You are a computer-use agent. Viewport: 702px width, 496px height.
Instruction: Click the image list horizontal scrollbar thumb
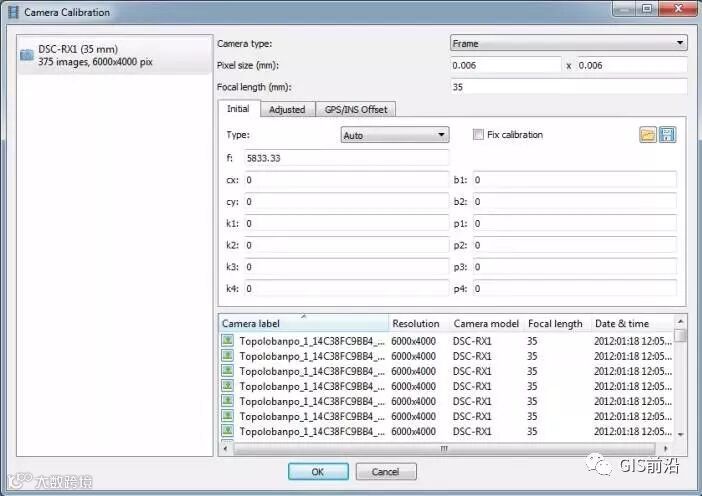pos(444,448)
